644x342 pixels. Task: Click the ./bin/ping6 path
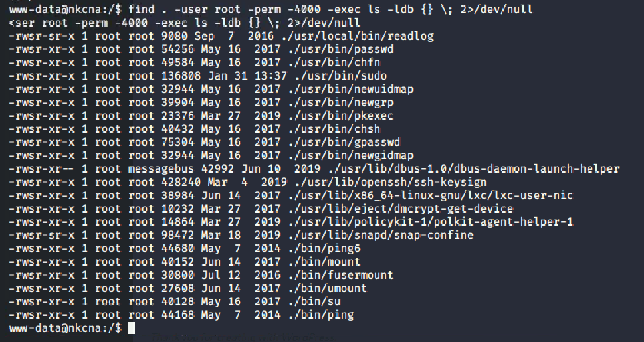324,248
